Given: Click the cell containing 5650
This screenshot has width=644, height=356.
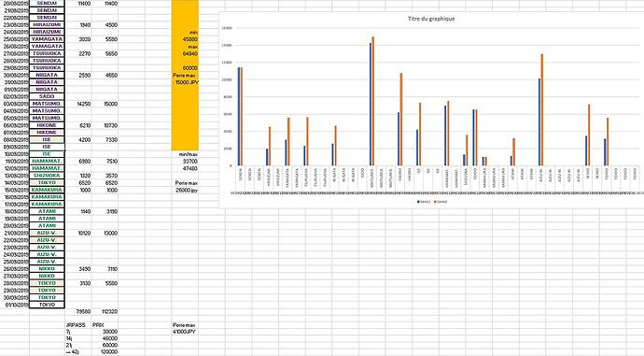Looking at the screenshot, I should pos(105,53).
